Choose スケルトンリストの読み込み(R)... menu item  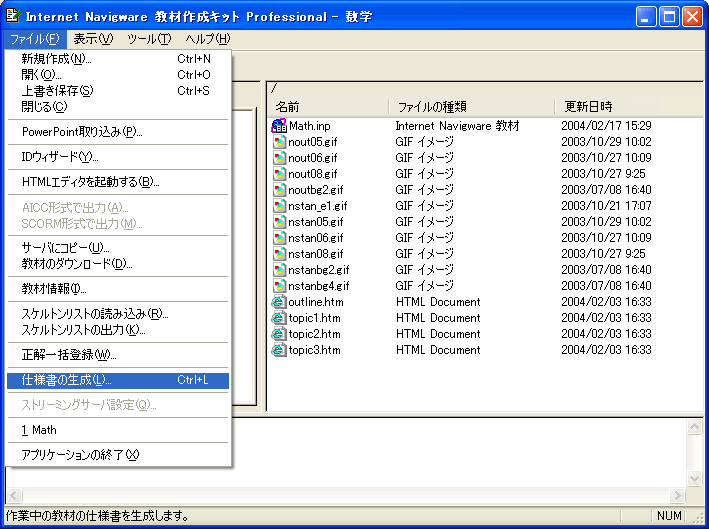[x=118, y=314]
